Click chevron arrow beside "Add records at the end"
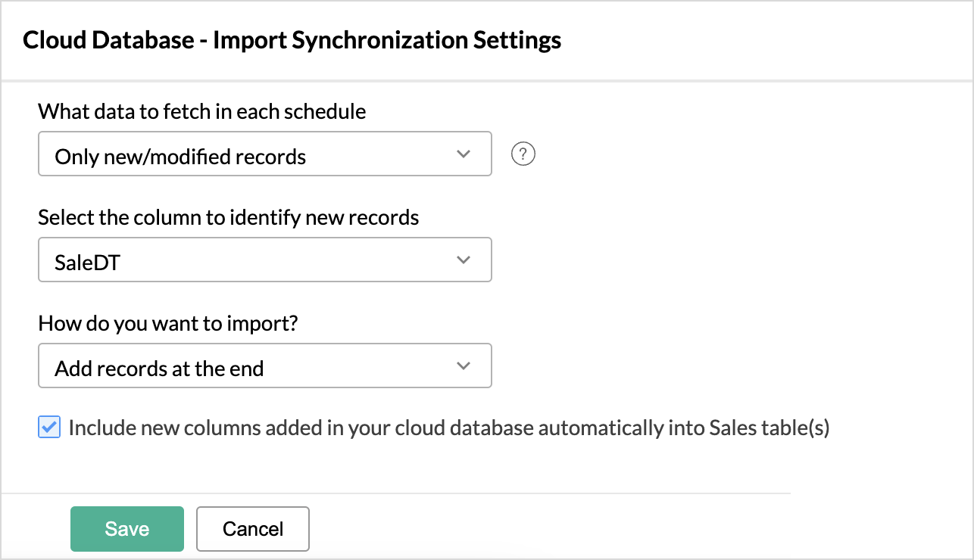 coord(464,366)
